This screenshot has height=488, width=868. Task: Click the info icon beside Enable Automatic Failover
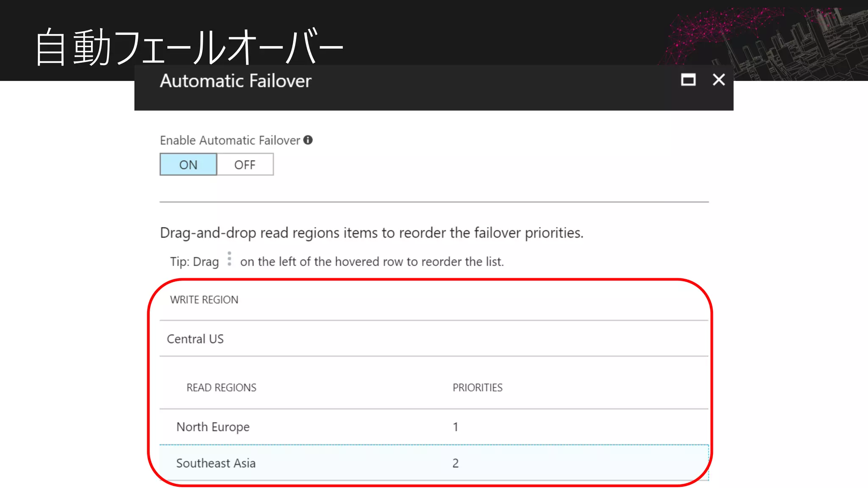[x=308, y=140]
